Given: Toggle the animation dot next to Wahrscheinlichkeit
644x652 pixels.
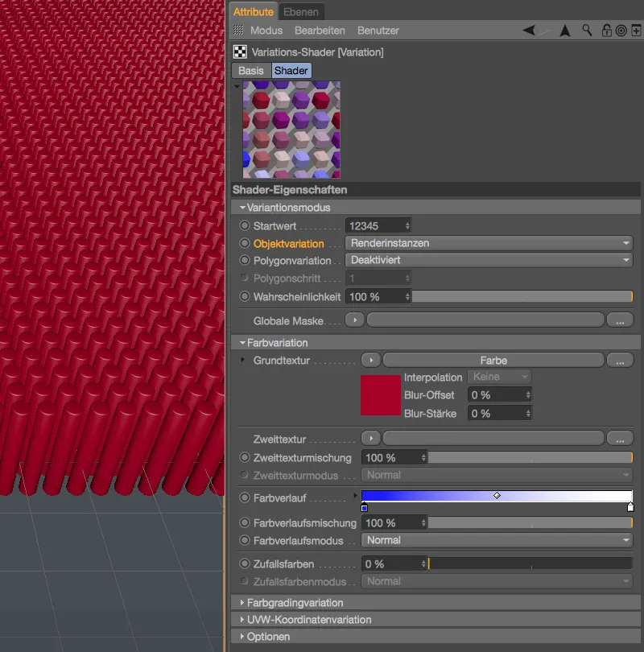Looking at the screenshot, I should tap(243, 296).
